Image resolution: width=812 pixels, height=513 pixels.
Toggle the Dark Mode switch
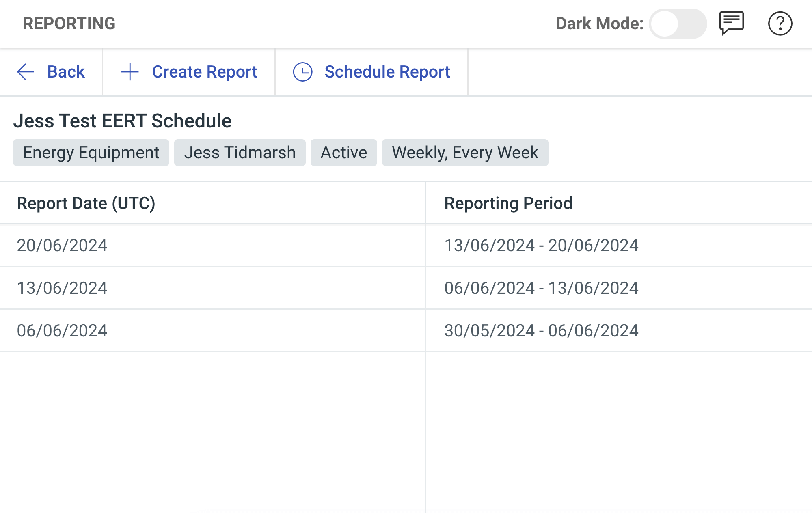coord(678,24)
